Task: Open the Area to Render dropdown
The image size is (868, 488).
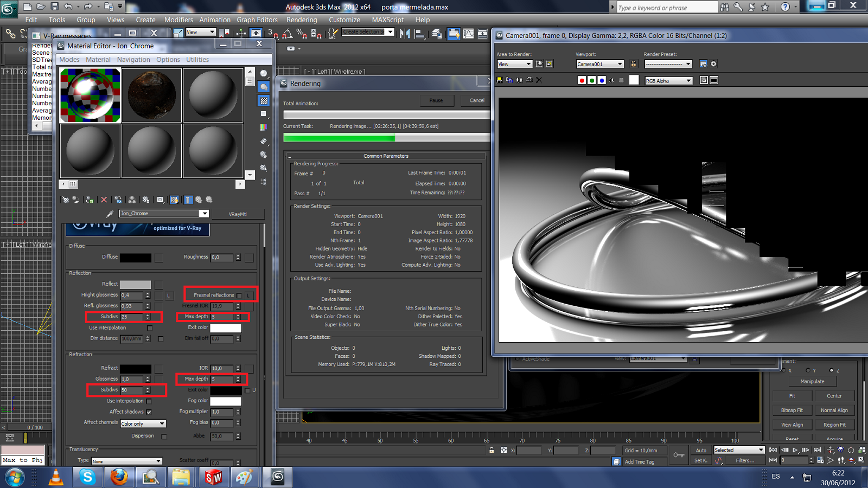Action: [x=514, y=64]
